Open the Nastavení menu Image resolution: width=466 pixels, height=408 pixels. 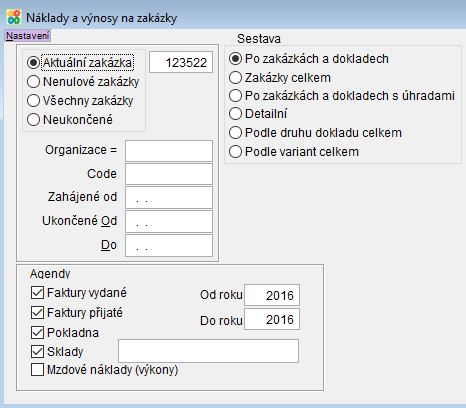(28, 36)
